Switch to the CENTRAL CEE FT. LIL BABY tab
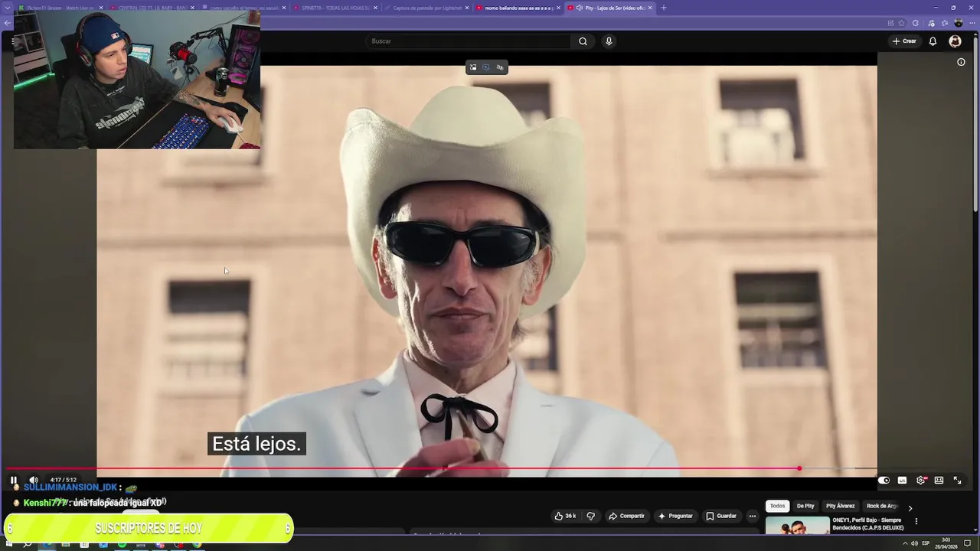This screenshot has width=980, height=551. (x=152, y=8)
